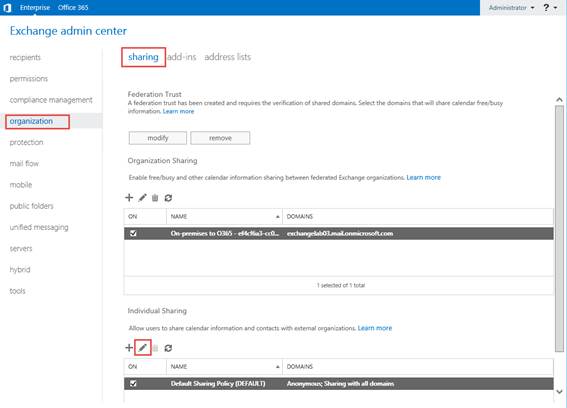Click the remove federation trust button
The image size is (567, 408).
[220, 138]
